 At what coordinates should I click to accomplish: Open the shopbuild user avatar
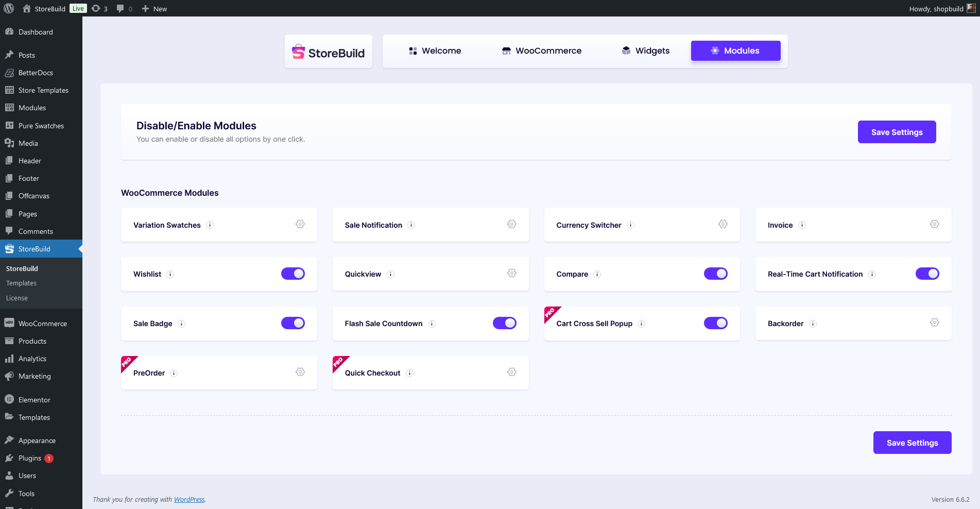click(x=971, y=8)
